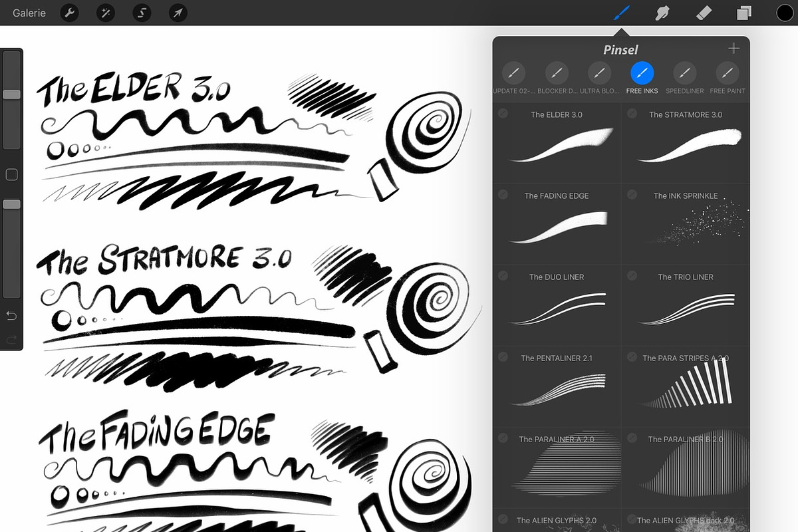Open the Adjustments magic wand menu
798x532 pixels.
pos(106,13)
